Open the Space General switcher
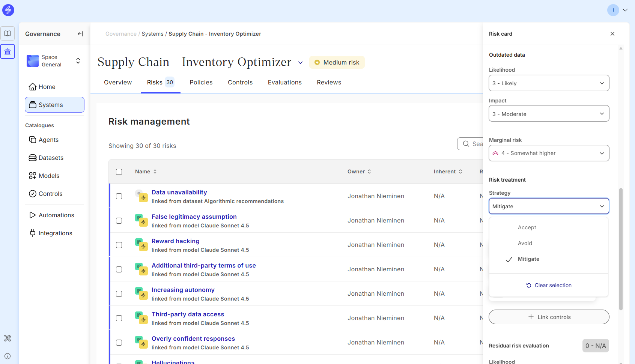635x364 pixels. 54,61
